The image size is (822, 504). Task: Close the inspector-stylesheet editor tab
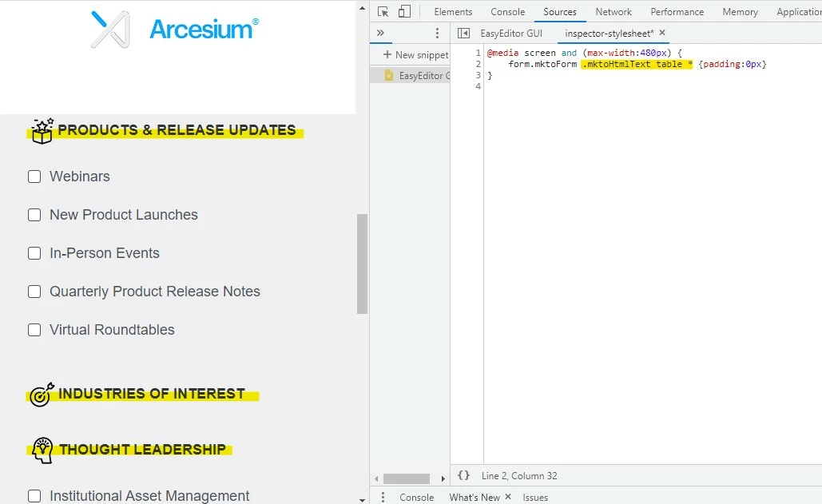coord(663,33)
